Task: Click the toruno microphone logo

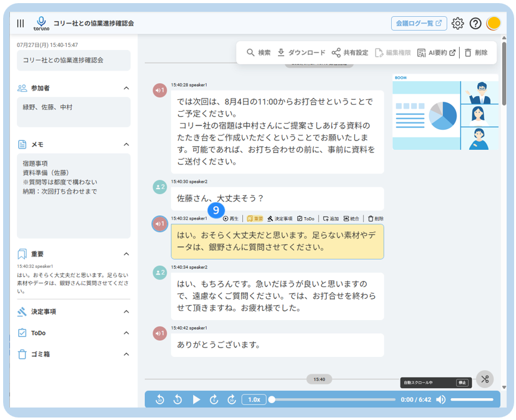Action: 41,23
